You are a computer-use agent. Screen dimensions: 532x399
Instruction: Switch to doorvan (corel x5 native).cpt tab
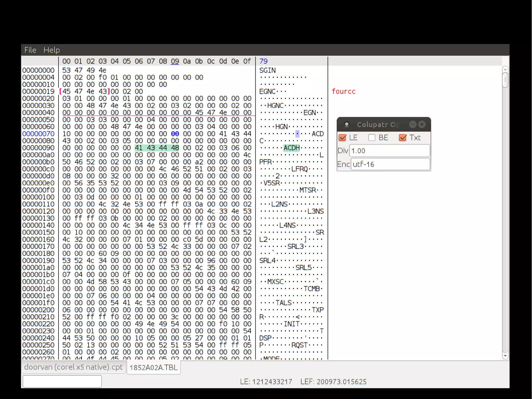pos(74,367)
